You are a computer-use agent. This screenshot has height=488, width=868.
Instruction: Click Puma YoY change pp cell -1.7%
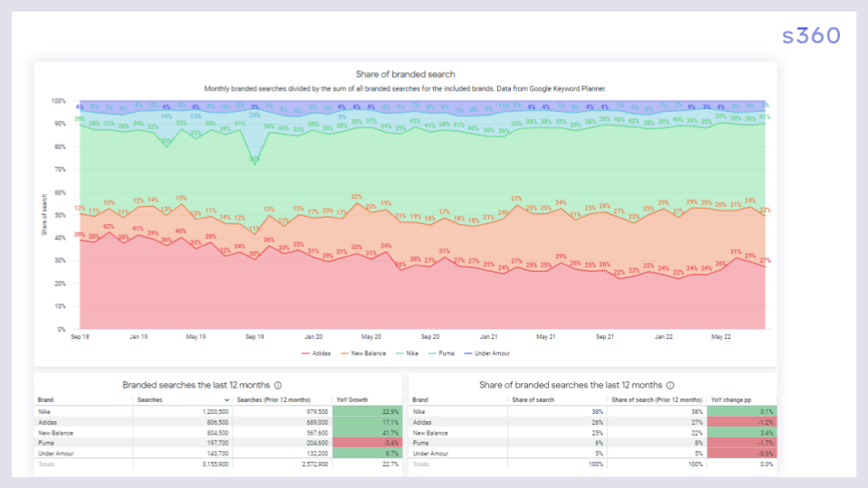(x=741, y=443)
